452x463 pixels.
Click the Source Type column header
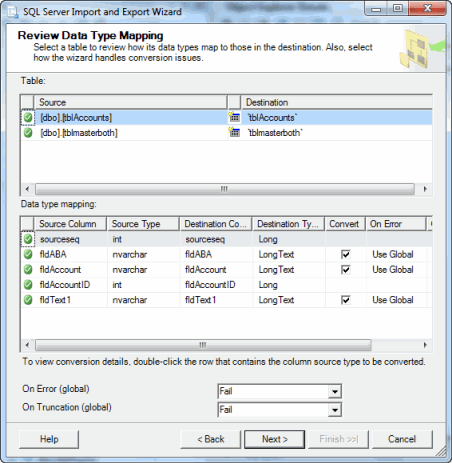click(143, 224)
